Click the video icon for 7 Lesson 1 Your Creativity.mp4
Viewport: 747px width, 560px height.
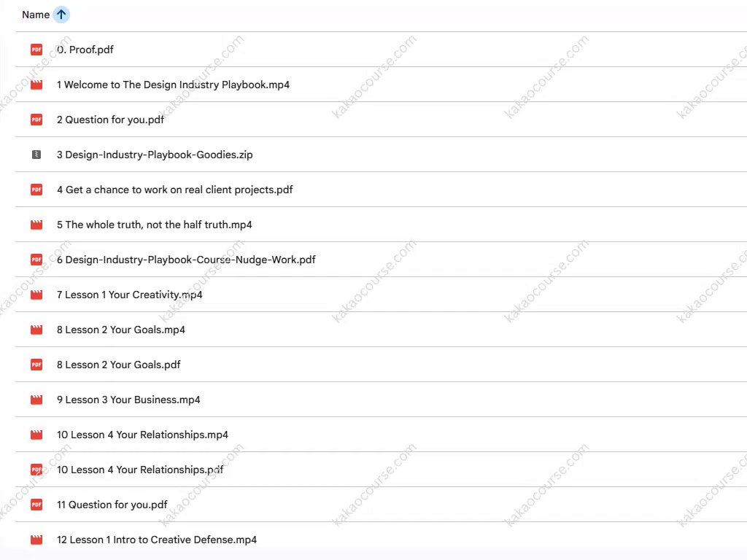tap(36, 295)
